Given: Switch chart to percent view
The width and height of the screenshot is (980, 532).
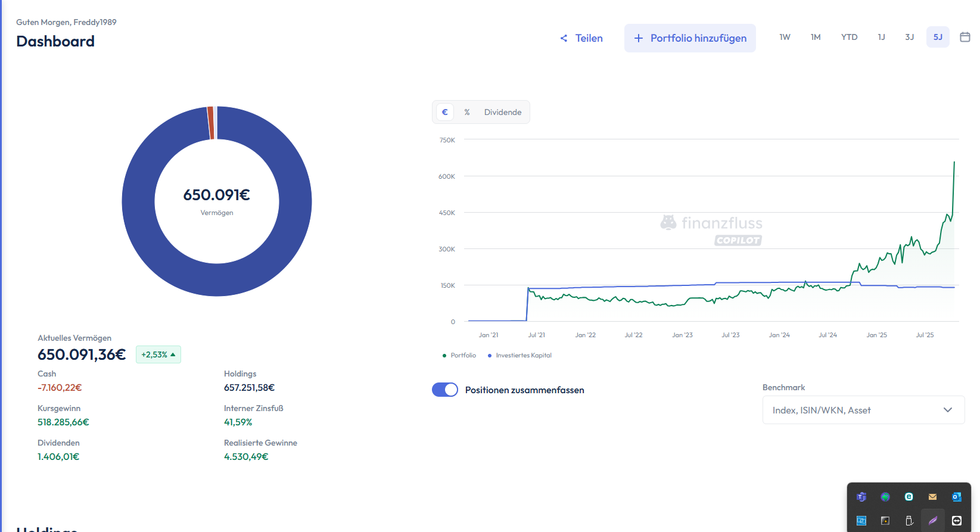Looking at the screenshot, I should (467, 112).
